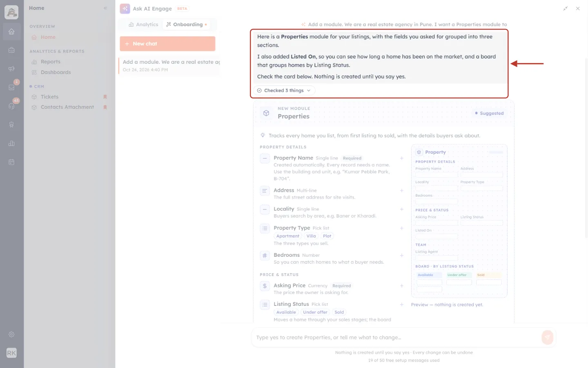Expand the Checked 3 things disclosure
The width and height of the screenshot is (588, 368).
tap(284, 90)
